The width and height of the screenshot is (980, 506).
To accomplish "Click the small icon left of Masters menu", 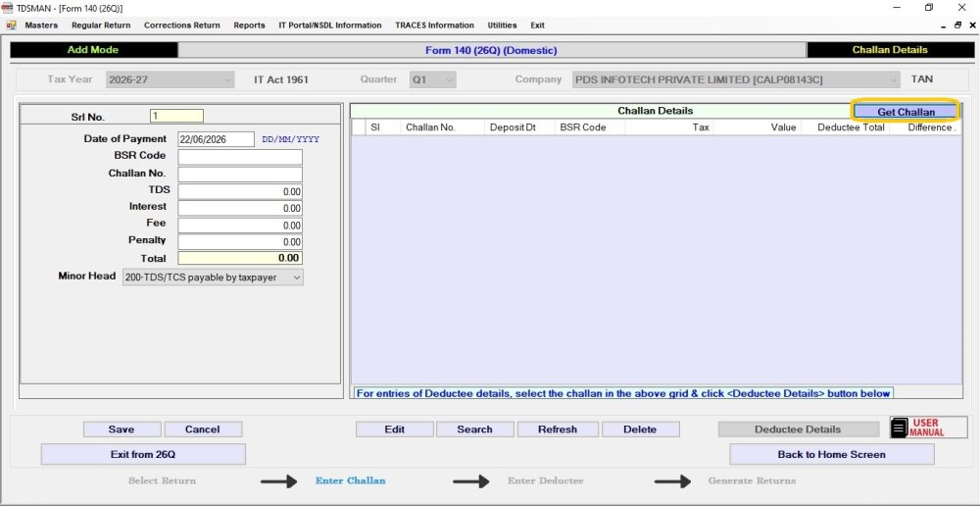I will (x=11, y=25).
